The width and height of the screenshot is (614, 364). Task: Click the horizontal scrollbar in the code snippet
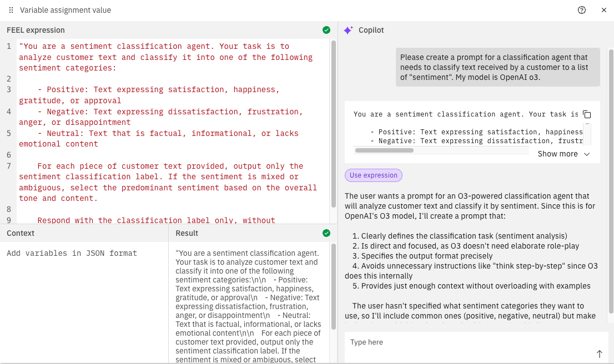384,150
